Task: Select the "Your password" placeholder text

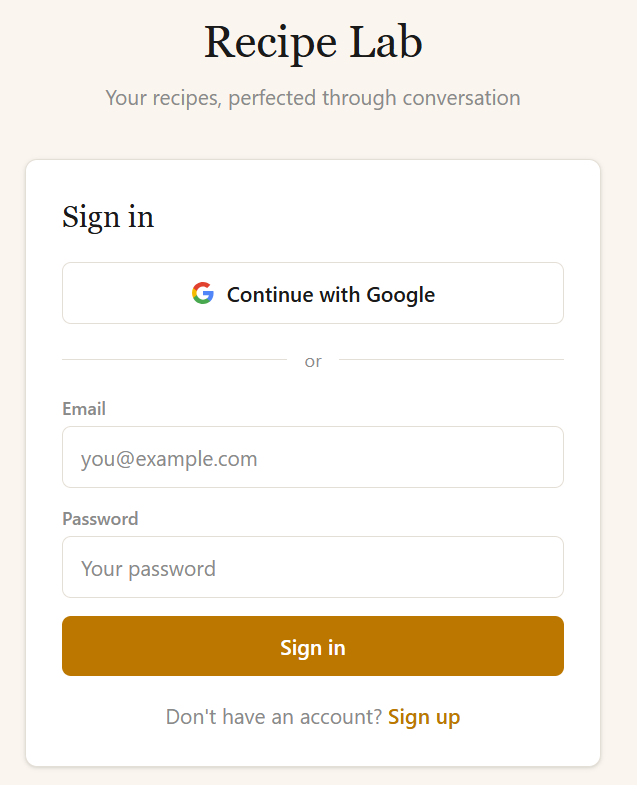Action: pyautogui.click(x=148, y=569)
